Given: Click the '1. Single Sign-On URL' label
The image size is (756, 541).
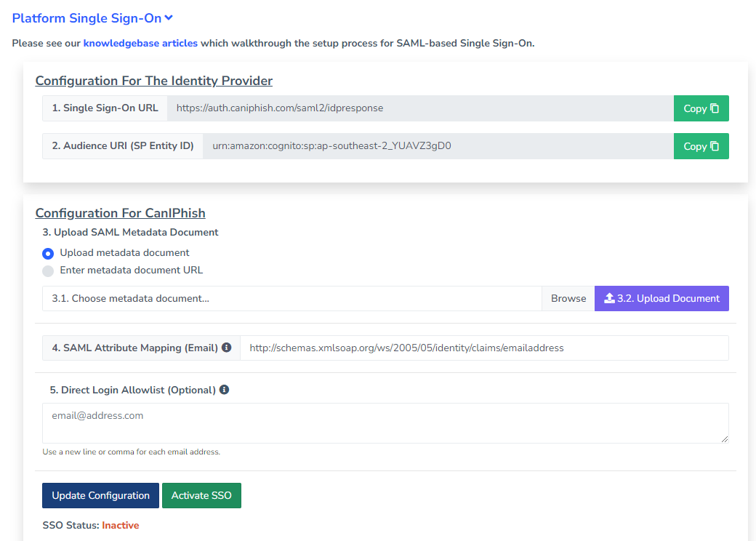Looking at the screenshot, I should 105,108.
